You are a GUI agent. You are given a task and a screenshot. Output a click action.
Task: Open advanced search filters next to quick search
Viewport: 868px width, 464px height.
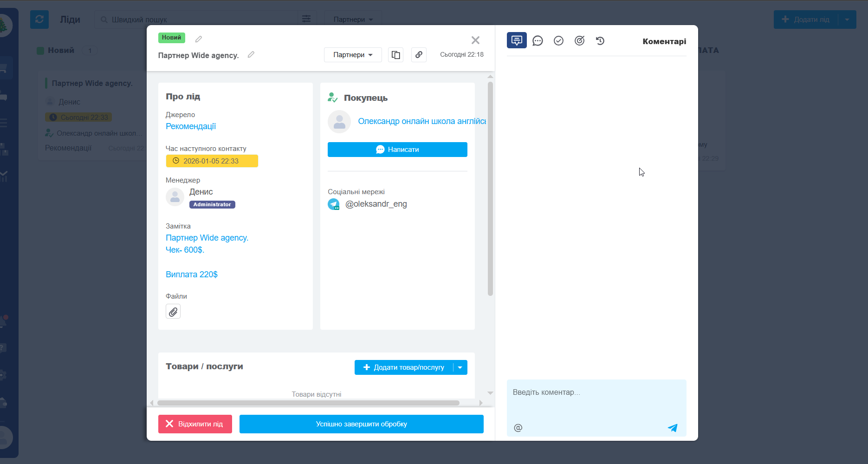[x=306, y=18]
